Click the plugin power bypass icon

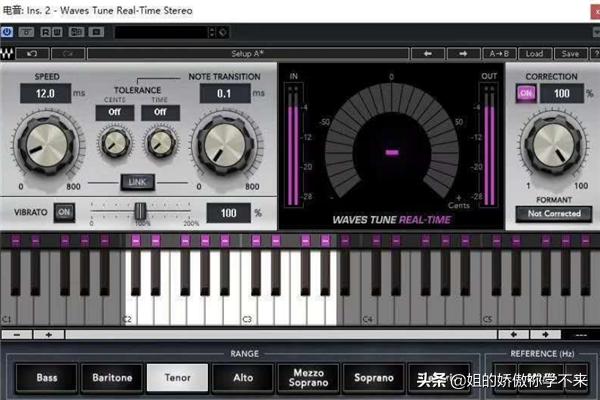[x=8, y=32]
